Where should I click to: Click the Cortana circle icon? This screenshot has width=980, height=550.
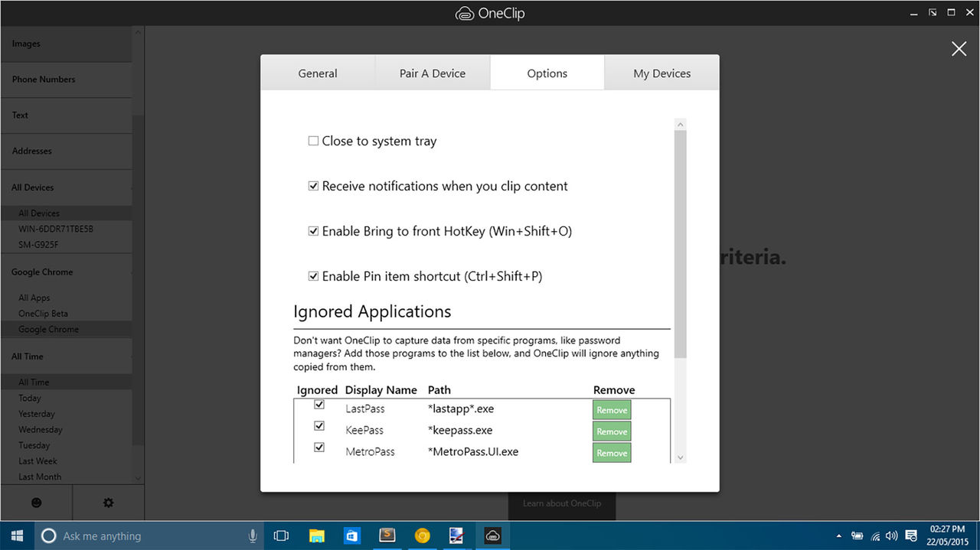pyautogui.click(x=48, y=536)
